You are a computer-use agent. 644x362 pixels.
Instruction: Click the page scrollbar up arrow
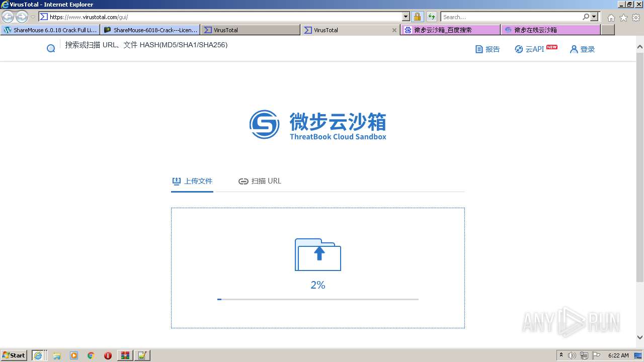(640, 47)
